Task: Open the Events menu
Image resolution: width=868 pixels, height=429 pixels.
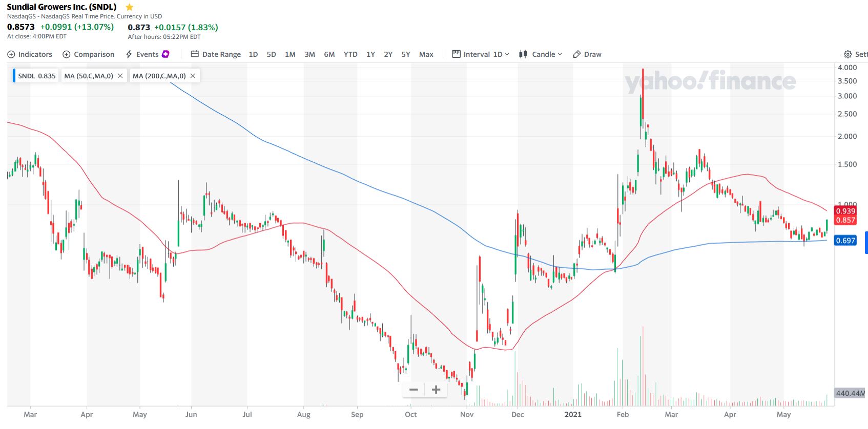Action: click(142, 54)
